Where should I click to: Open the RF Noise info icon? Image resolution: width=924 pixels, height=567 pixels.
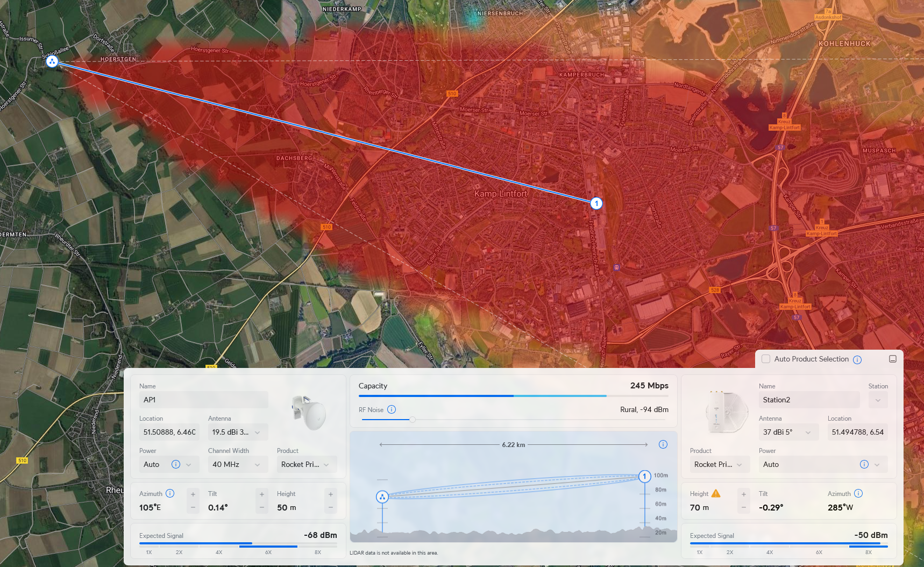pos(392,409)
